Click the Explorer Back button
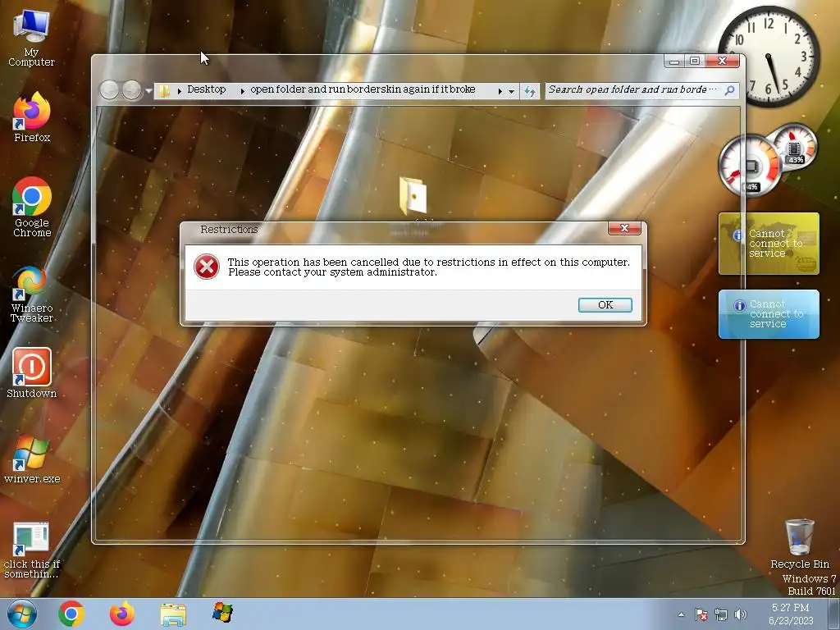 coord(110,90)
